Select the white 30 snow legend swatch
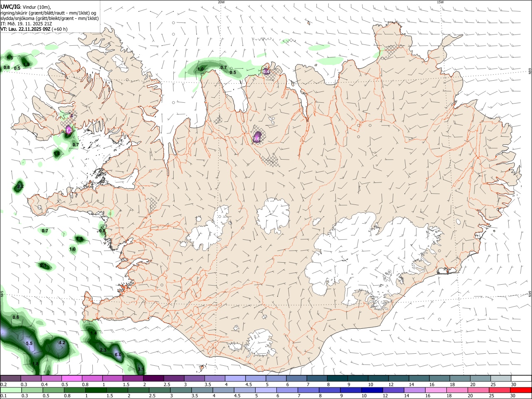This screenshot has height=399, width=532. click(x=522, y=379)
